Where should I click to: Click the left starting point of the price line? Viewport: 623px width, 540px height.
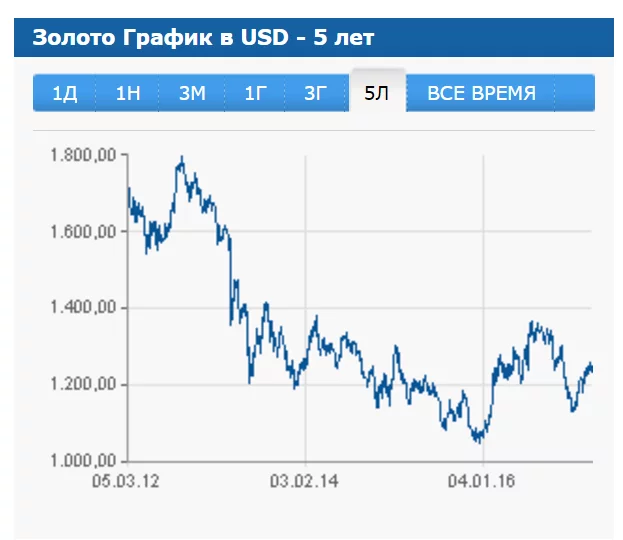(x=128, y=188)
